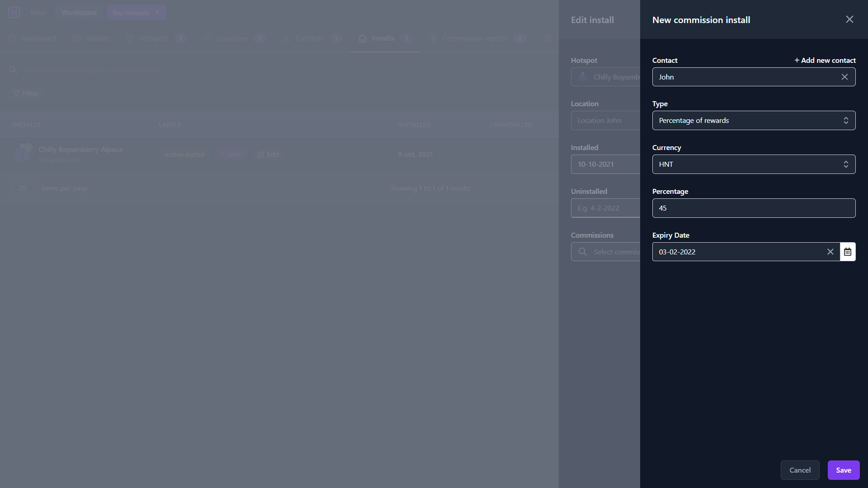Open the Contacts tab
Screen dimensions: 868x488
point(312,38)
